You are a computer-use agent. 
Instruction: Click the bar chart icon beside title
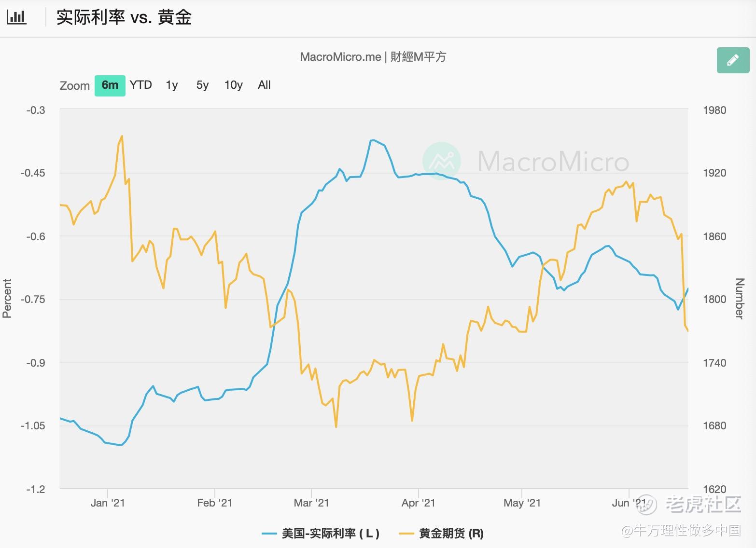point(16,17)
